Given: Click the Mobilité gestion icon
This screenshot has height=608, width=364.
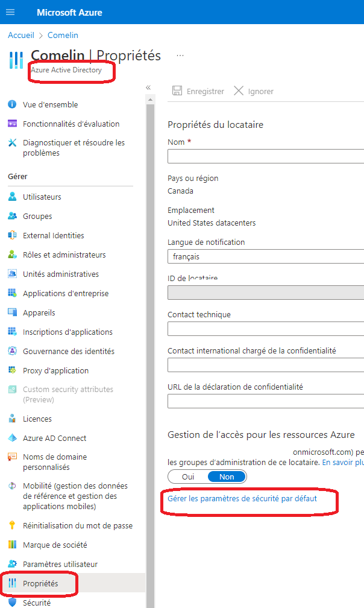Looking at the screenshot, I should (x=13, y=486).
